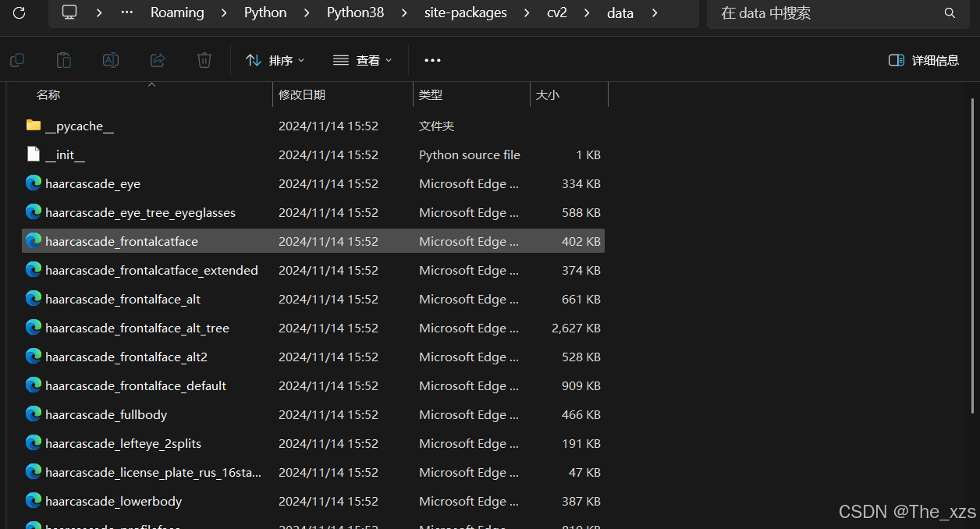
Task: Expand chevron after site-packages in breadcrumb
Action: 527,12
